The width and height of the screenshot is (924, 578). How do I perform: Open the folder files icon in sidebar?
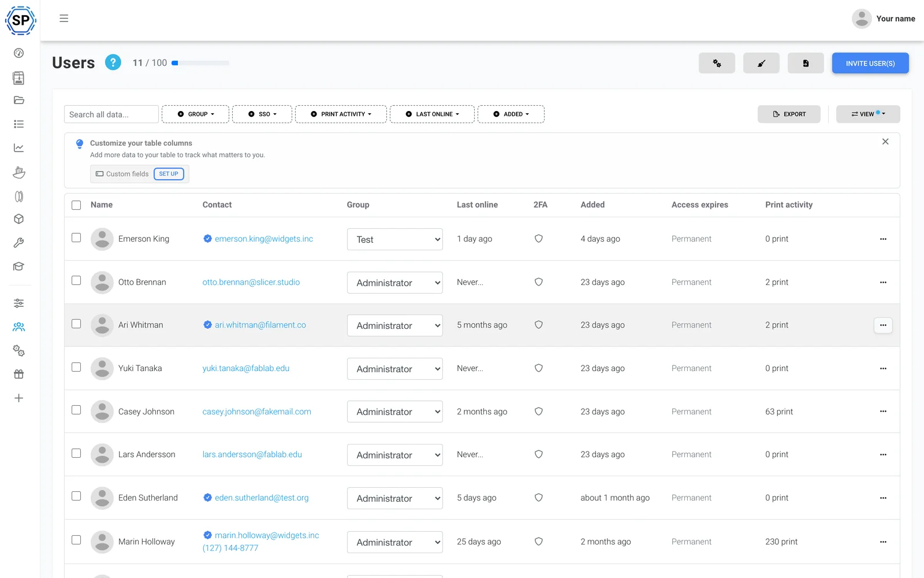coord(19,100)
